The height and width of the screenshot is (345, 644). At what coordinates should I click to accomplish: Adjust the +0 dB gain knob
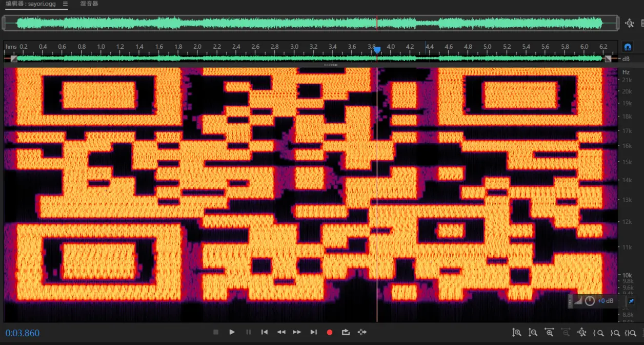click(590, 301)
